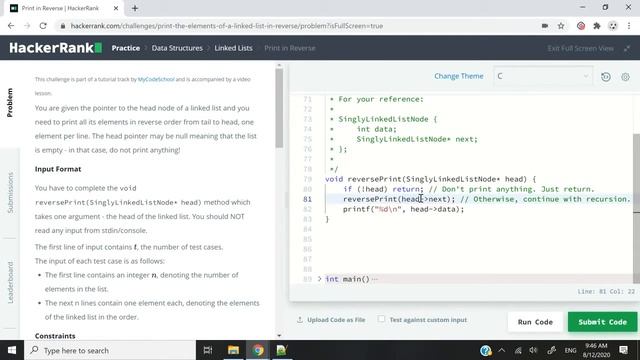Click the camera icon in address bar
640x360 pixels.
coord(544,26)
